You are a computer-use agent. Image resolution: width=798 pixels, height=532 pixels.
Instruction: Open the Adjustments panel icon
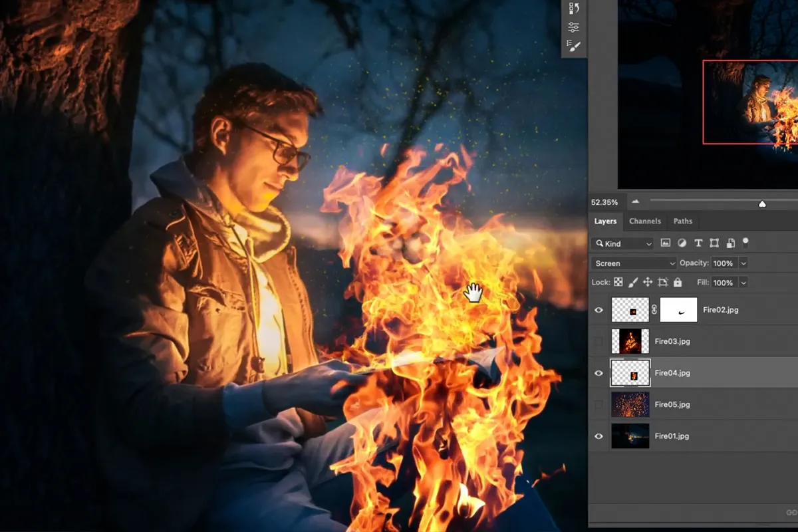pyautogui.click(x=573, y=27)
